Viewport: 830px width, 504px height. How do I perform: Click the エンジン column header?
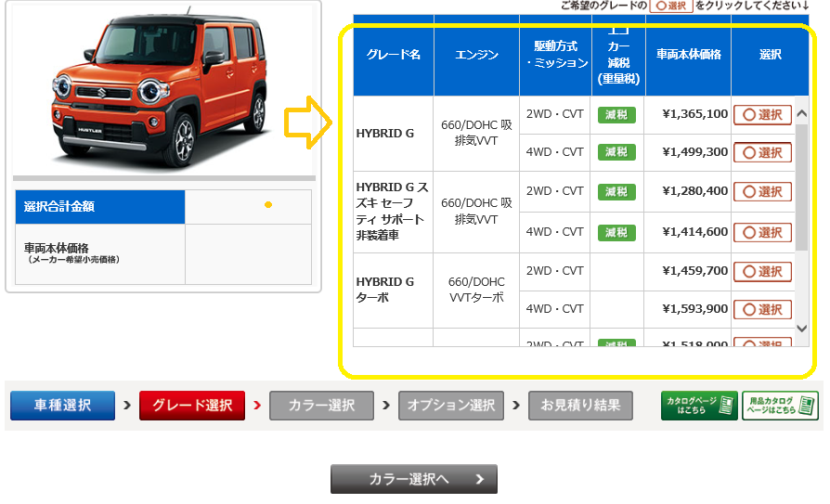coord(476,55)
